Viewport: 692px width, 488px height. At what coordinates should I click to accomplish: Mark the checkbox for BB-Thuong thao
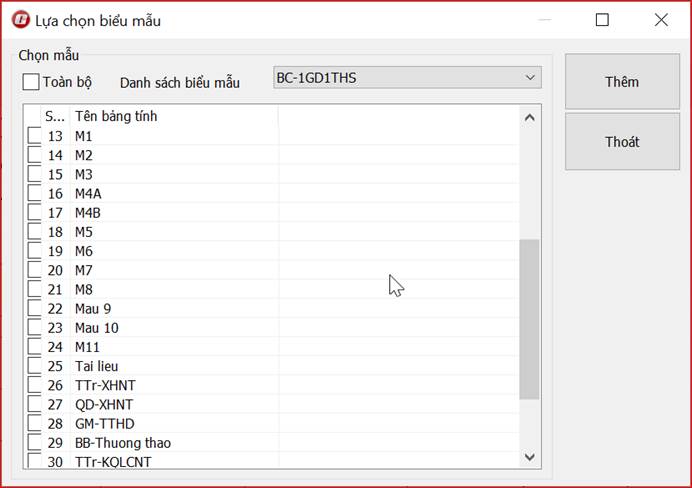pyautogui.click(x=34, y=443)
